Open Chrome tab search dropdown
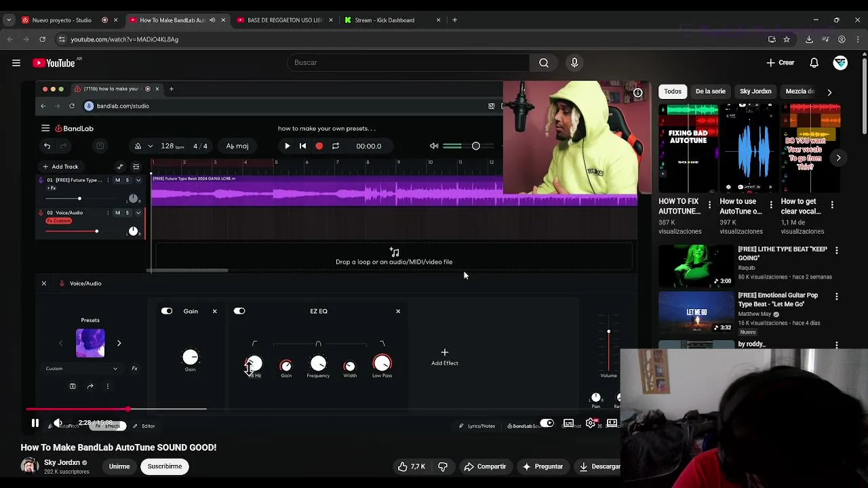 tap(9, 20)
